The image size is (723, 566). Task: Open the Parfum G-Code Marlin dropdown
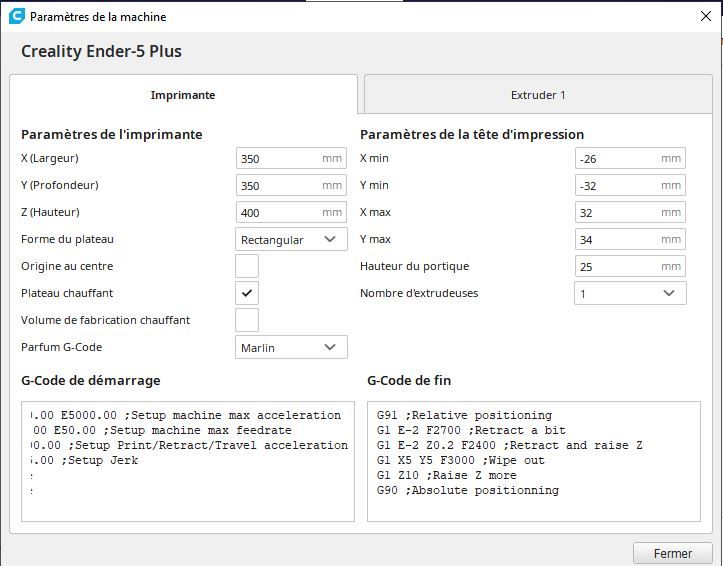(x=291, y=347)
